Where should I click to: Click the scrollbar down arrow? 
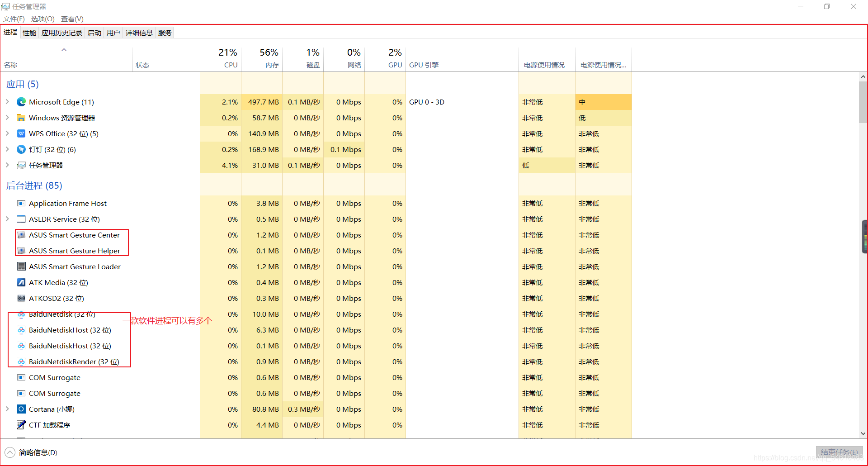pos(863,433)
